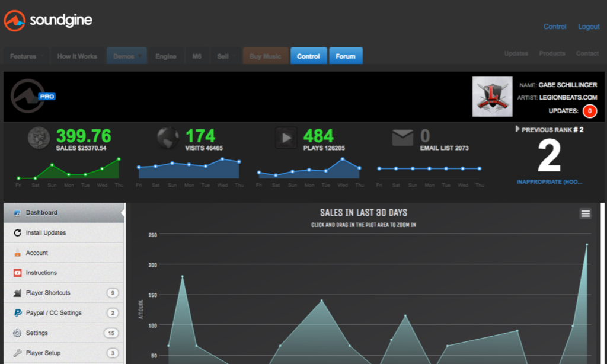
Task: Click the Thu point on sales sparkline
Action: click(x=119, y=159)
